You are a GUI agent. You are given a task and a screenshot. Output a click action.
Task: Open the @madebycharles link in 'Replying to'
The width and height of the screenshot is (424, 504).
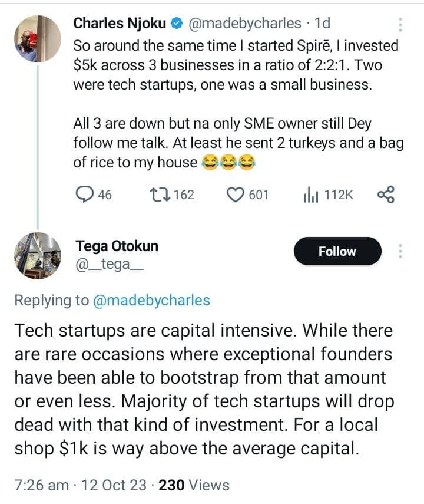point(151,300)
